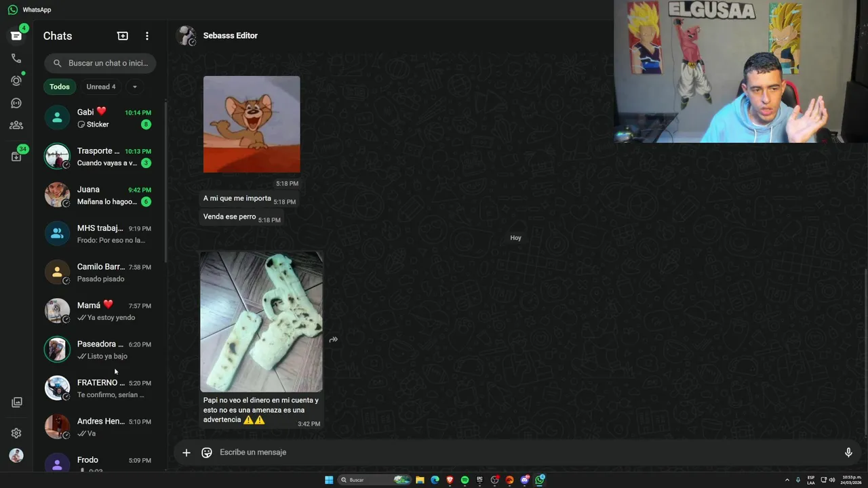Open the Status updates section in the sidebar
Image resolution: width=868 pixels, height=488 pixels.
[16, 81]
